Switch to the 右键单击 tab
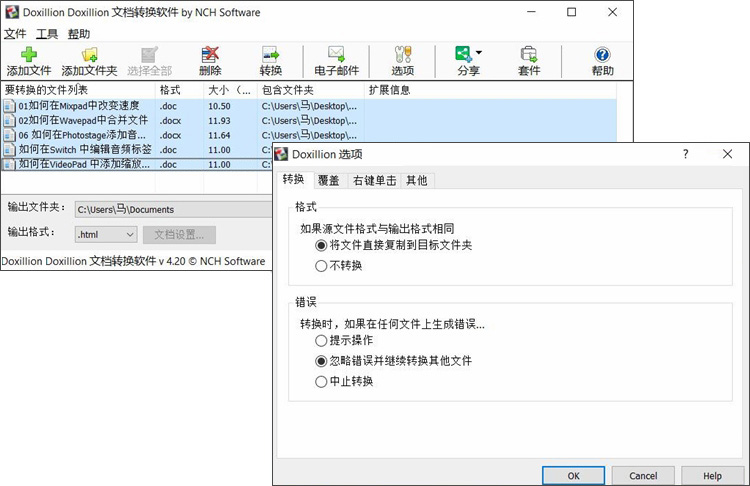 pos(375,180)
